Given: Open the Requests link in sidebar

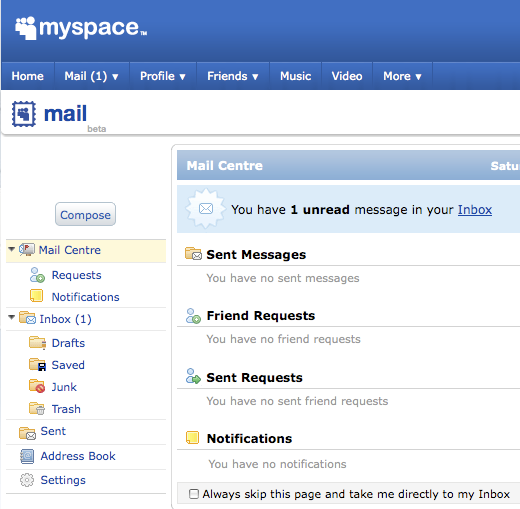Looking at the screenshot, I should (76, 275).
